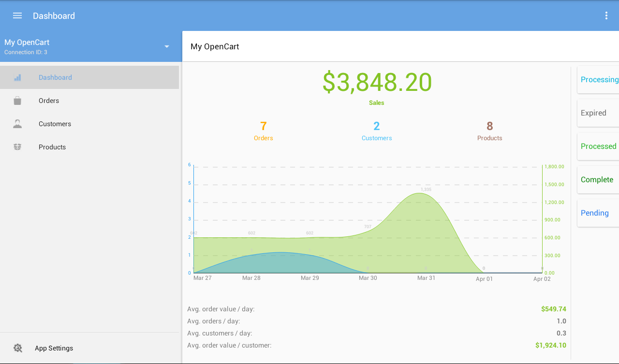The height and width of the screenshot is (364, 619).
Task: Click the Customers person icon
Action: point(17,124)
